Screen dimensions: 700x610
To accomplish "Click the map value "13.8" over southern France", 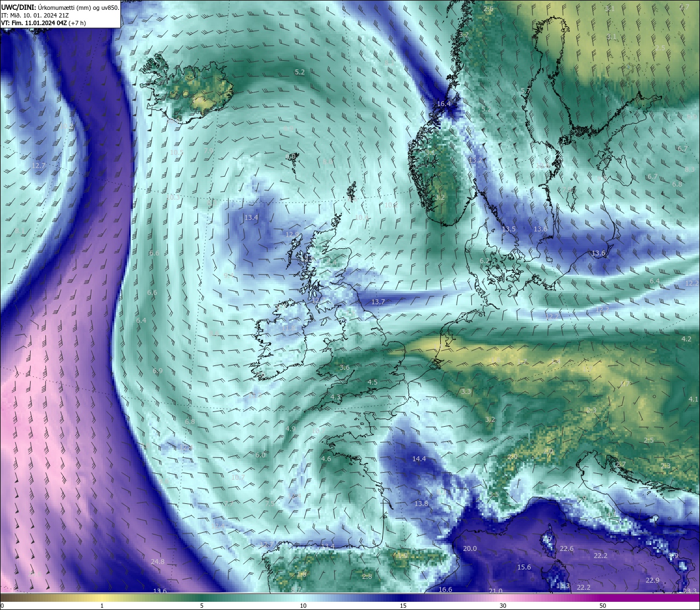I will point(421,503).
